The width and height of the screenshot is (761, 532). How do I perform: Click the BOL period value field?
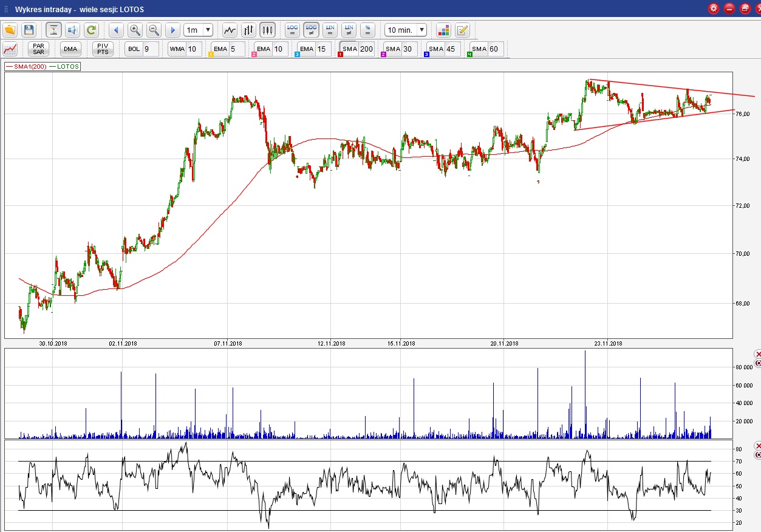(x=150, y=49)
